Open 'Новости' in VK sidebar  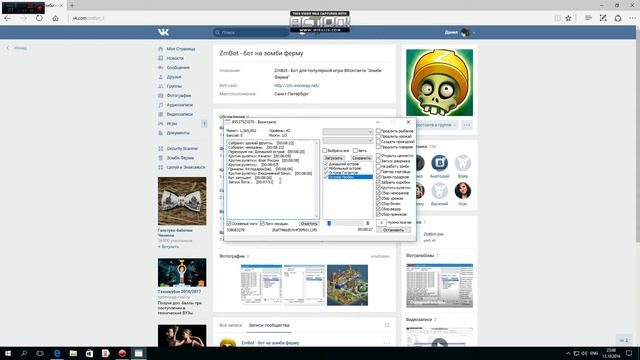tap(175, 58)
